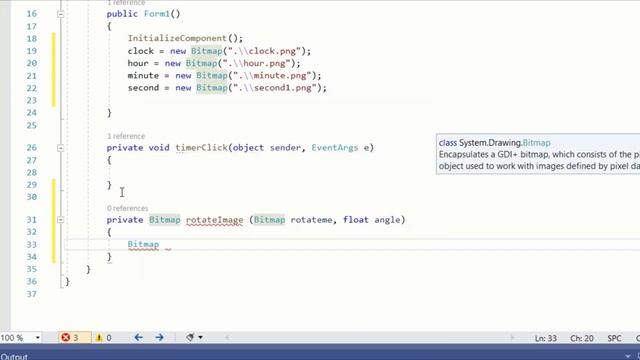Open the Output panel window options dropdown arrow

[628, 356]
